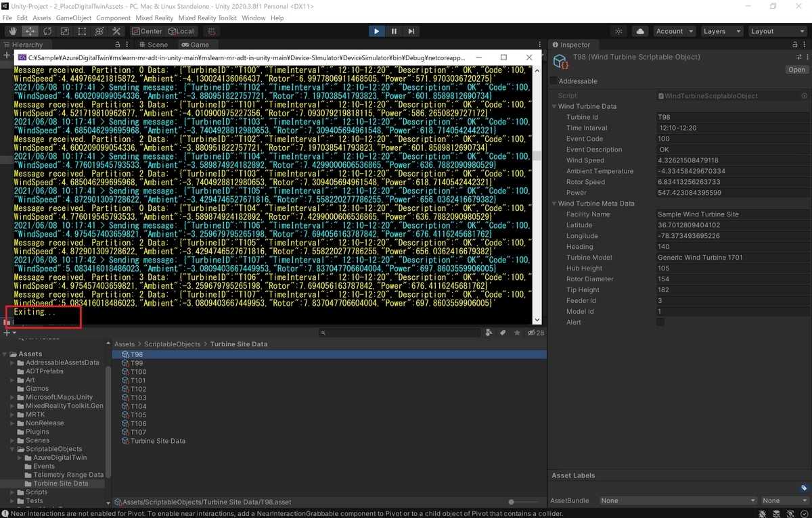Viewport: 812px width, 518px height.
Task: Collapse the ScriptableObjects folder
Action: click(13, 449)
